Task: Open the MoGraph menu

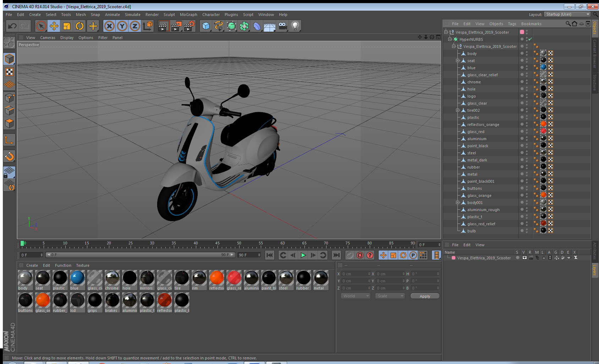Action: click(x=188, y=15)
